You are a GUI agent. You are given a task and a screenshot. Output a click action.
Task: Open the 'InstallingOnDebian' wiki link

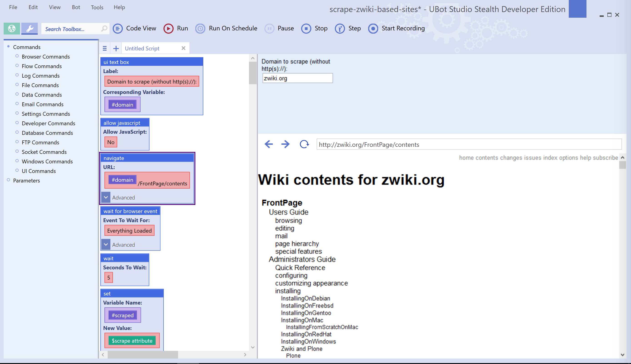click(306, 298)
